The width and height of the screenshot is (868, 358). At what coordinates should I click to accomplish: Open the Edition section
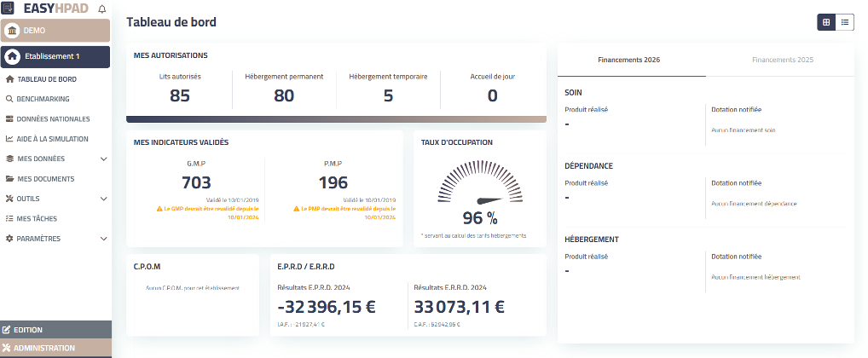coord(55,329)
